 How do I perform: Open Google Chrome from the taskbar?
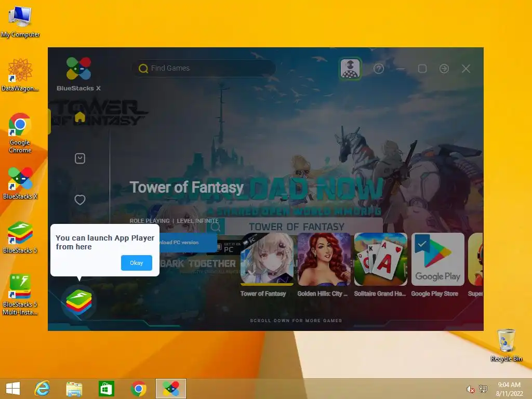[x=138, y=389]
